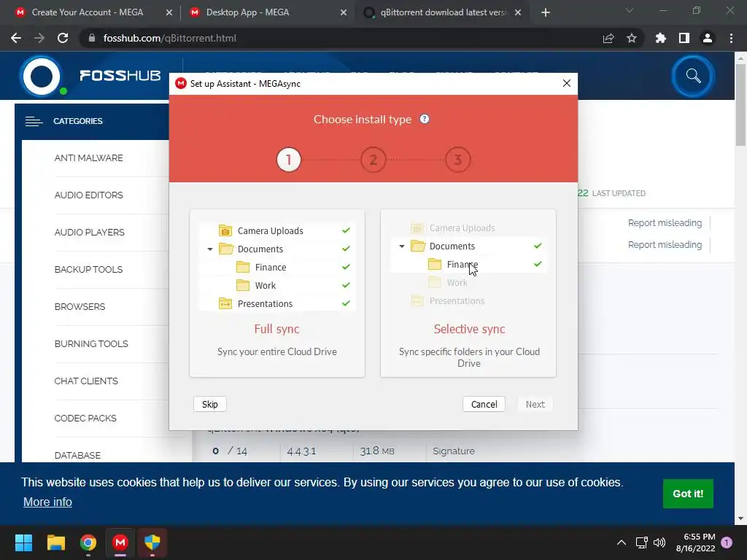
Task: Open BACKUP TOOLS category
Action: pos(88,270)
